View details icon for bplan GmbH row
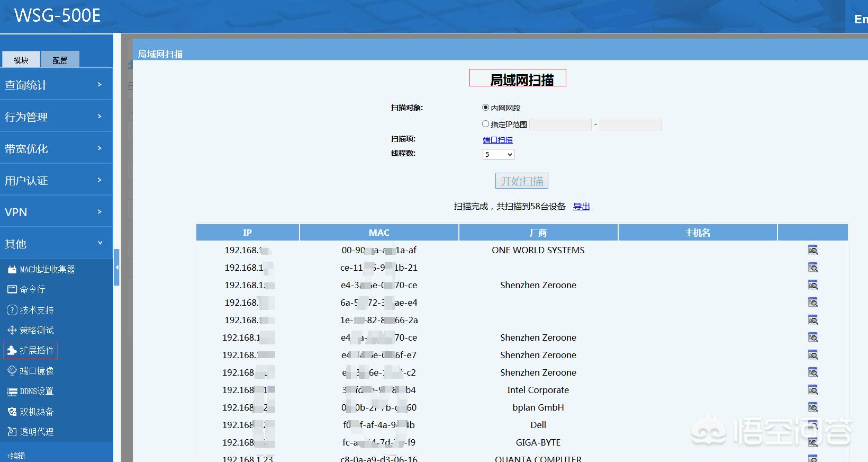Image resolution: width=868 pixels, height=462 pixels. pyautogui.click(x=813, y=407)
